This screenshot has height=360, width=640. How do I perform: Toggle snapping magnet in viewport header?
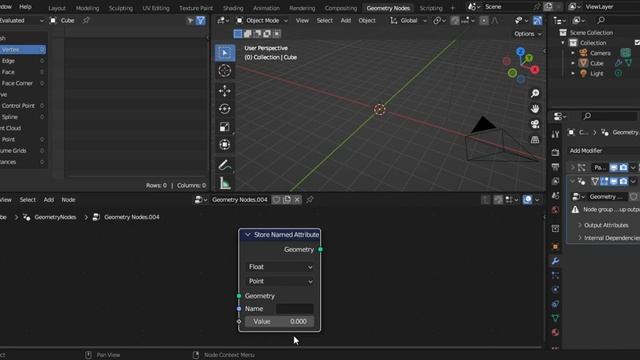pyautogui.click(x=455, y=20)
